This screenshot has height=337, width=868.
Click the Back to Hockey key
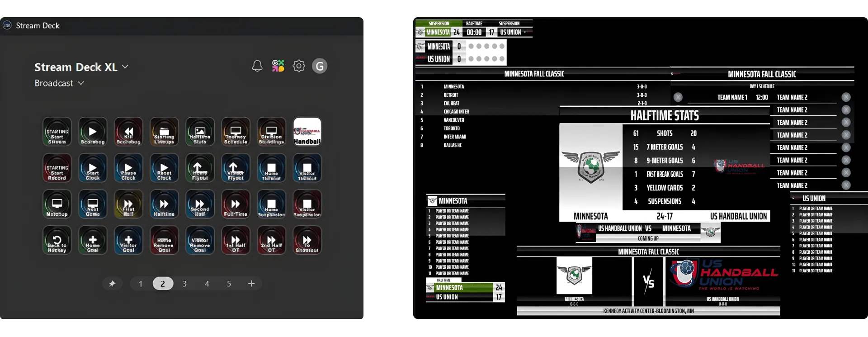point(57,240)
